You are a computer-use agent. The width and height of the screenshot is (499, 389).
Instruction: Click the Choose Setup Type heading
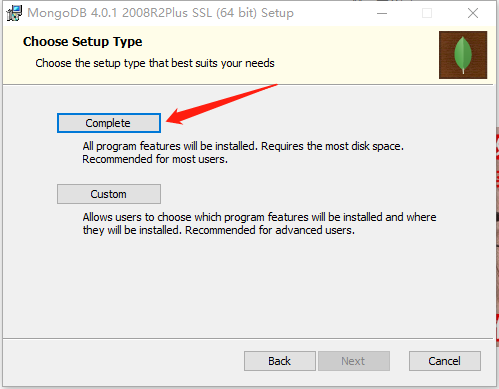pos(83,42)
